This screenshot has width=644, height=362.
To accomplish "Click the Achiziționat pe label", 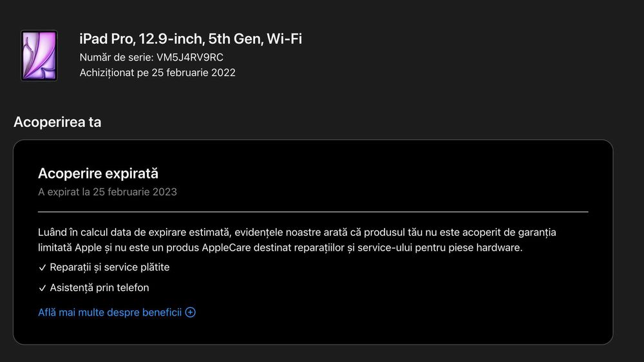I will [106, 73].
